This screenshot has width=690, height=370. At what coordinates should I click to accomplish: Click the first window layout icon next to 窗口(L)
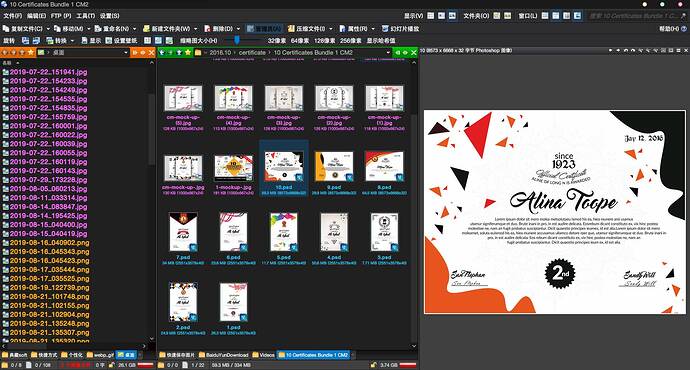[545, 16]
